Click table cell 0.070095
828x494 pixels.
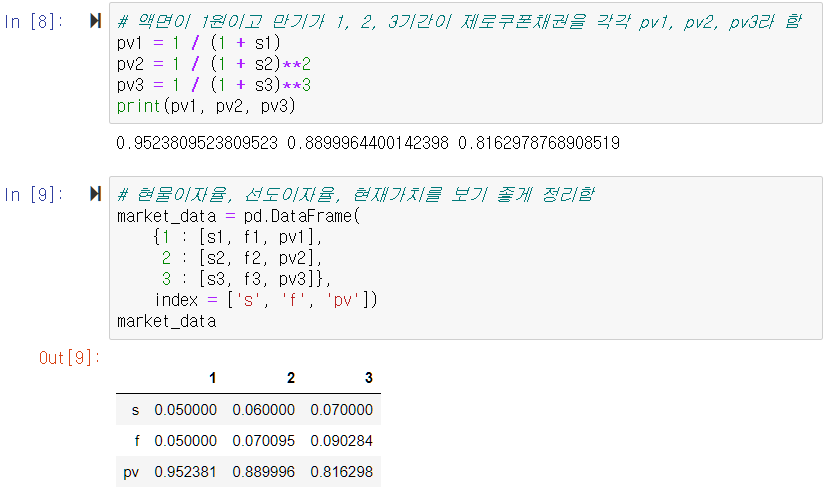tap(264, 441)
